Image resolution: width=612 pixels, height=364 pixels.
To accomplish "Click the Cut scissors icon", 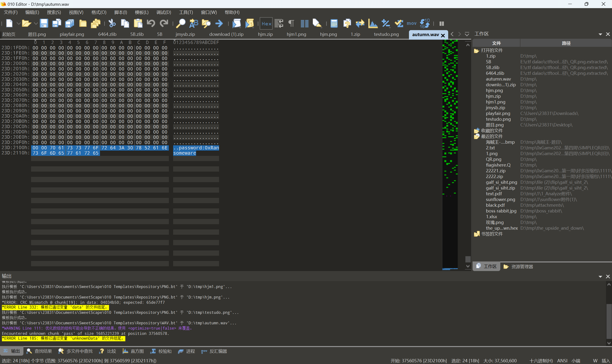I will pos(112,24).
